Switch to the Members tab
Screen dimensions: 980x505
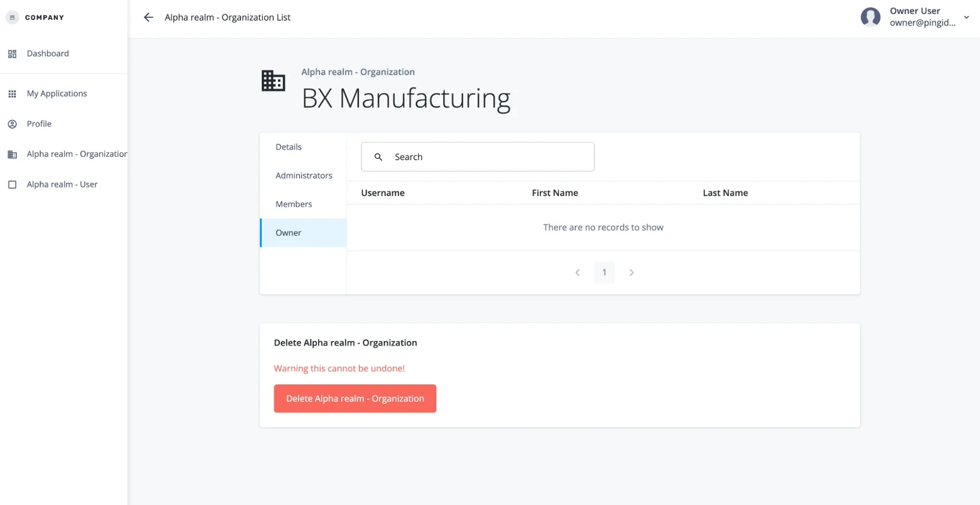pos(303,204)
